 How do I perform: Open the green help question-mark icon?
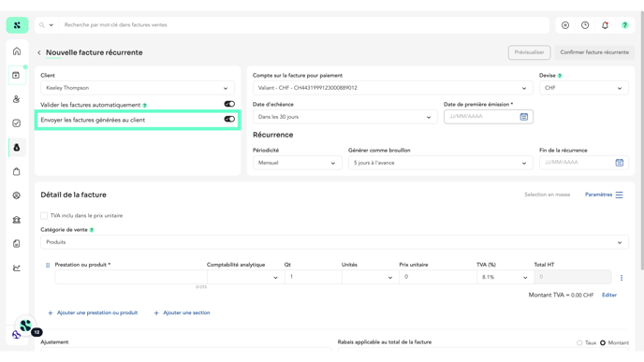click(624, 25)
